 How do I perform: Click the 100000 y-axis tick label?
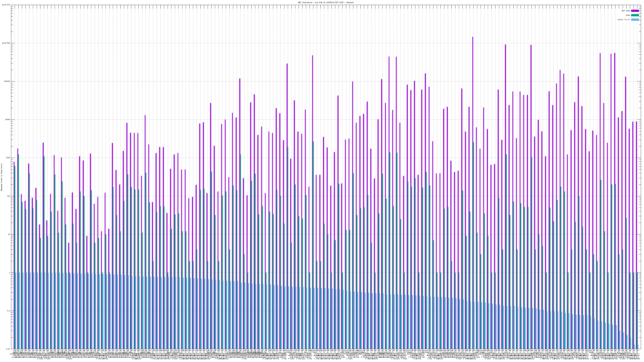coord(7,81)
